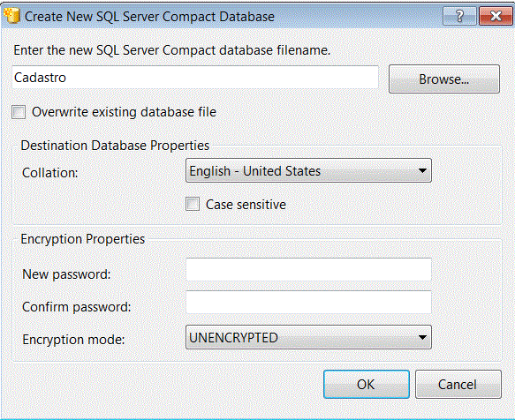This screenshot has width=515, height=420.
Task: Dismiss the dialog with Cancel
Action: 458,384
